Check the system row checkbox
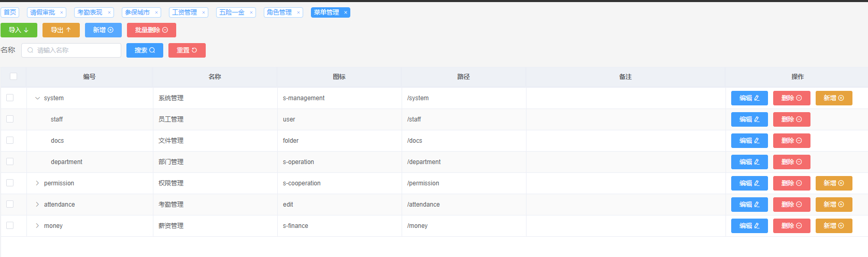This screenshot has height=257, width=868. pyautogui.click(x=10, y=98)
